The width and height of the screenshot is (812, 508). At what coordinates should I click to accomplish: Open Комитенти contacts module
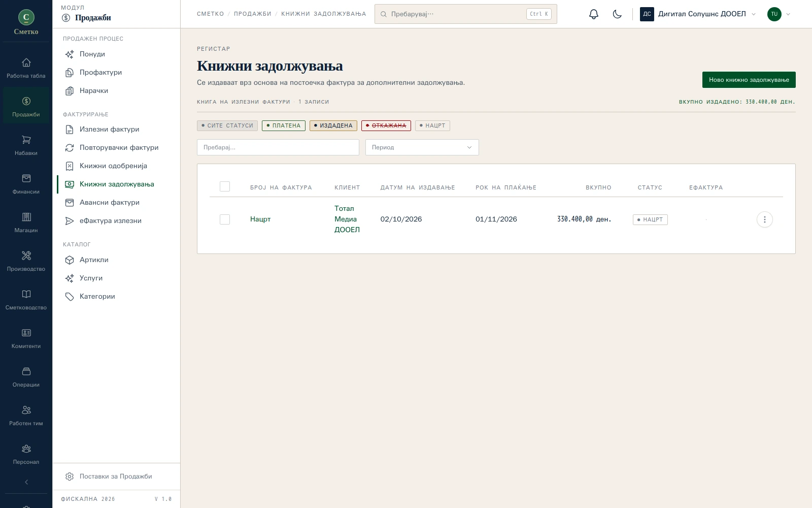(26, 338)
